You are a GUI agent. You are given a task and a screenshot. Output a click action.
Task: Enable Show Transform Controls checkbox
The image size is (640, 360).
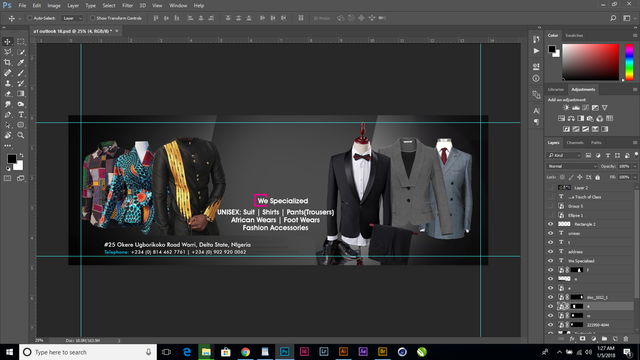tap(92, 18)
